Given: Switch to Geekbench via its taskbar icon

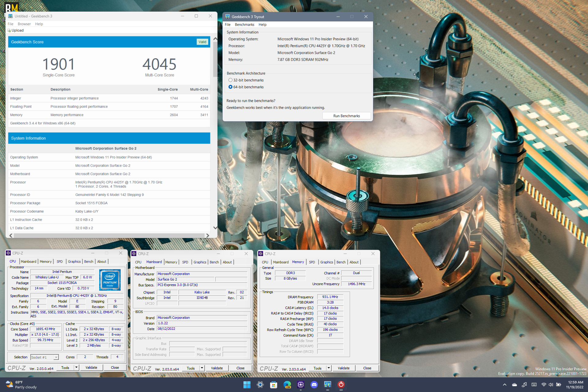Looking at the screenshot, I should coord(328,385).
